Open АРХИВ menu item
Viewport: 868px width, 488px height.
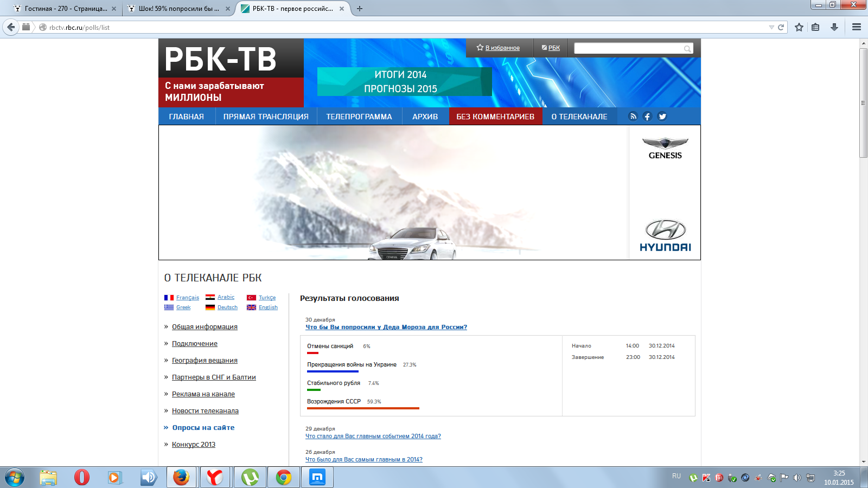[425, 117]
